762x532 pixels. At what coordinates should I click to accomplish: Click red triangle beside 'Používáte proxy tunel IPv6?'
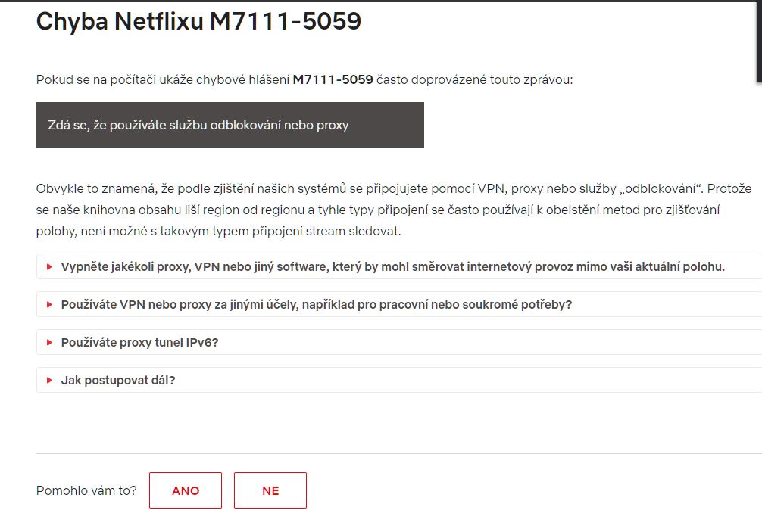49,342
